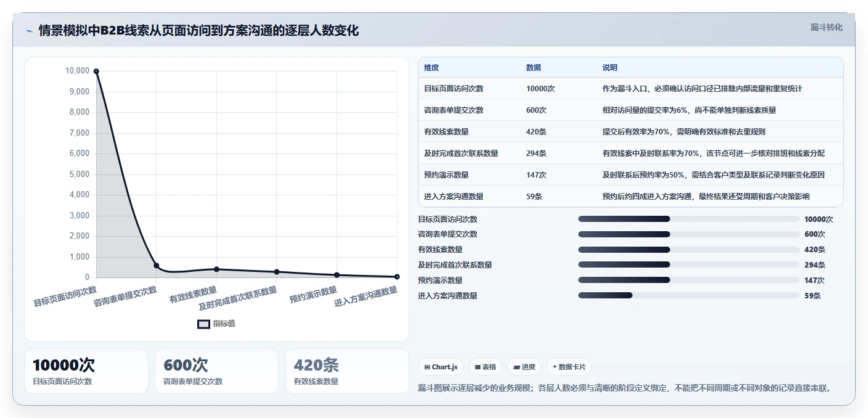Click table cell 进入方案沟通数量
868x418 pixels.
click(x=454, y=197)
